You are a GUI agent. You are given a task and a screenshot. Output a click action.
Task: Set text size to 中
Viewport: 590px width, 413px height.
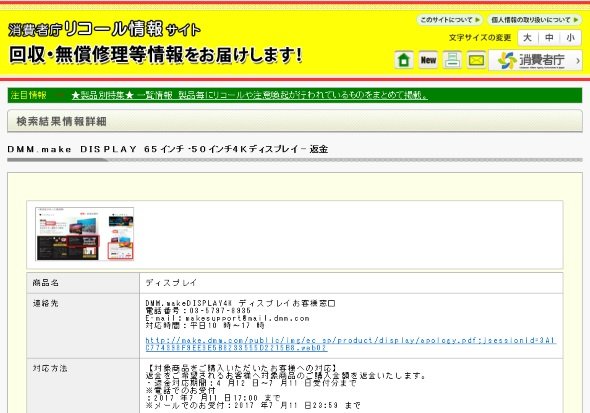[549, 38]
